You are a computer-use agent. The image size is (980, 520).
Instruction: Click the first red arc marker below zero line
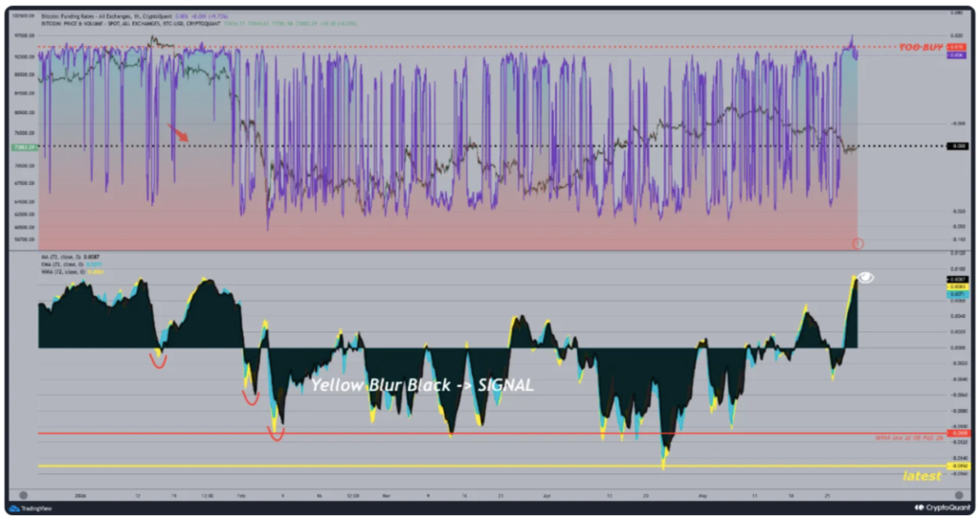coord(158,361)
